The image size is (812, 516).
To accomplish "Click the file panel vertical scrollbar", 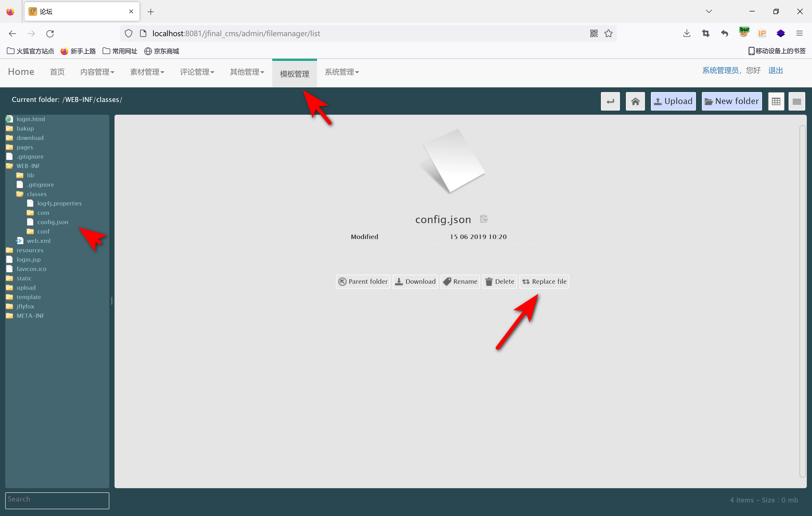I will coord(802,301).
